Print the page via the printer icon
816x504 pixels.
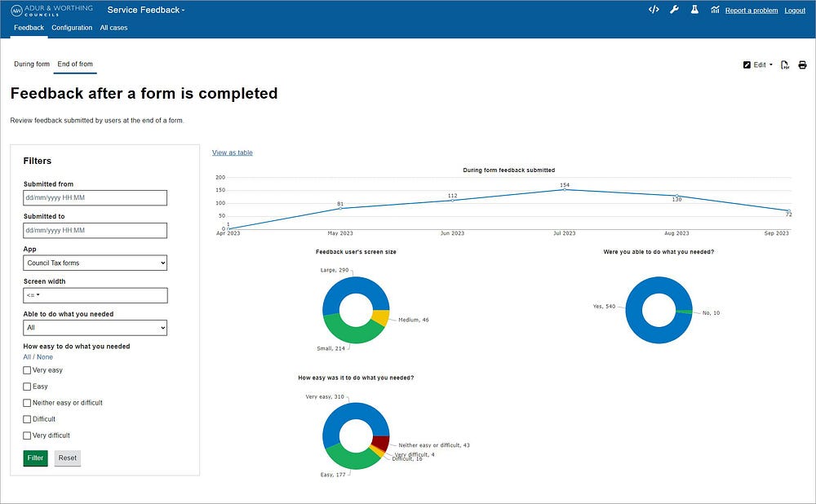pyautogui.click(x=802, y=64)
